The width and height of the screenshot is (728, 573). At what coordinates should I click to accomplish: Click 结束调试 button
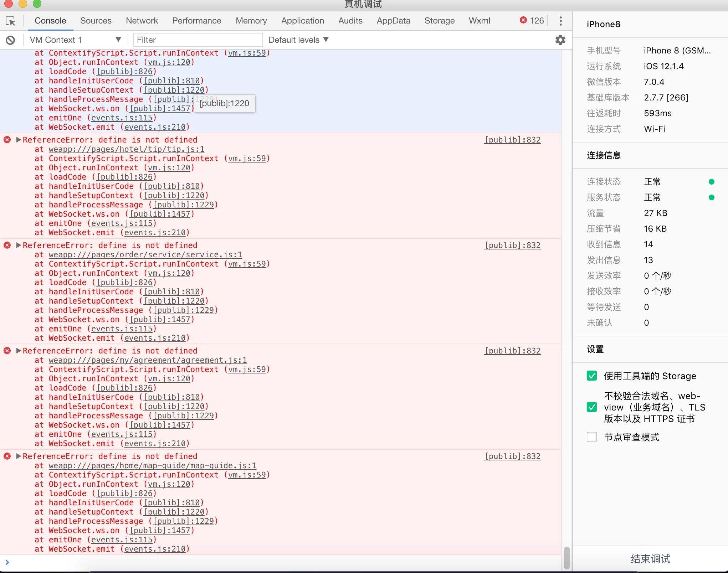point(650,559)
